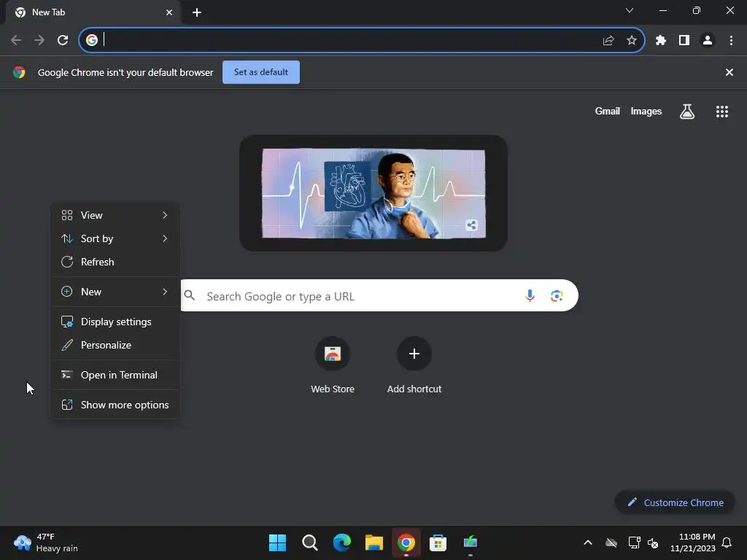This screenshot has width=747, height=560.
Task: Open taskbar Search magnifier
Action: click(309, 542)
